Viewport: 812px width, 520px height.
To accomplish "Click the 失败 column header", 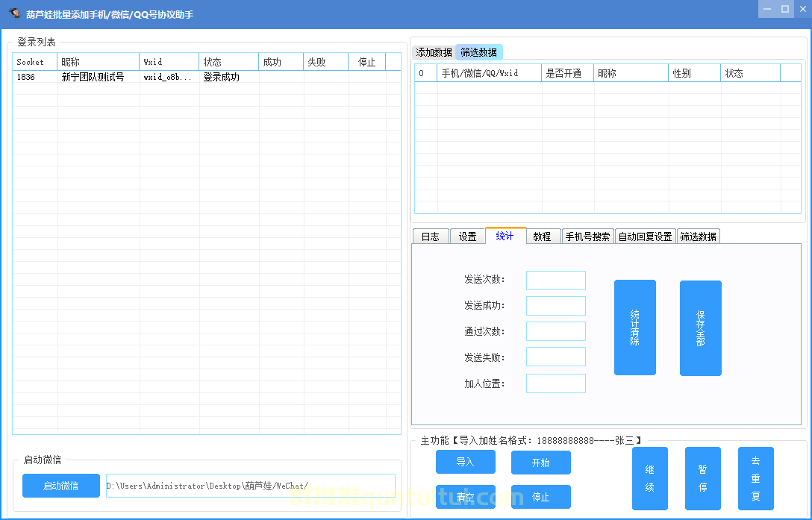I will pyautogui.click(x=325, y=62).
